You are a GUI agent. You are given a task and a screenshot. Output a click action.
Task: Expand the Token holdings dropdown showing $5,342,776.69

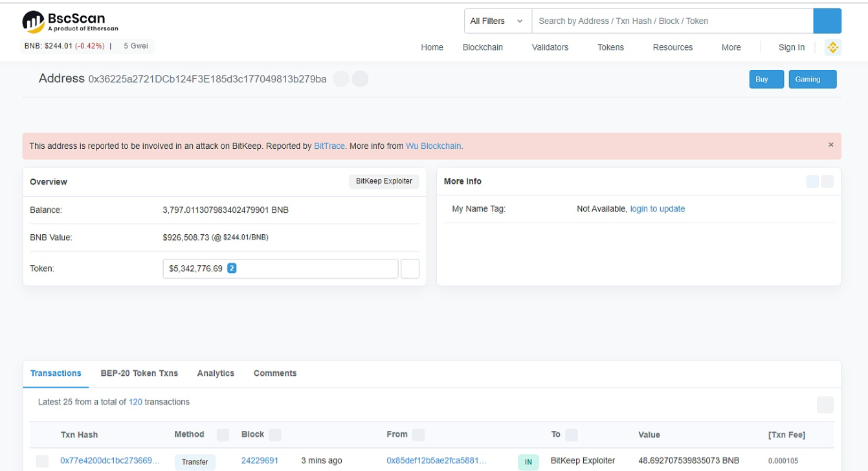click(x=280, y=268)
